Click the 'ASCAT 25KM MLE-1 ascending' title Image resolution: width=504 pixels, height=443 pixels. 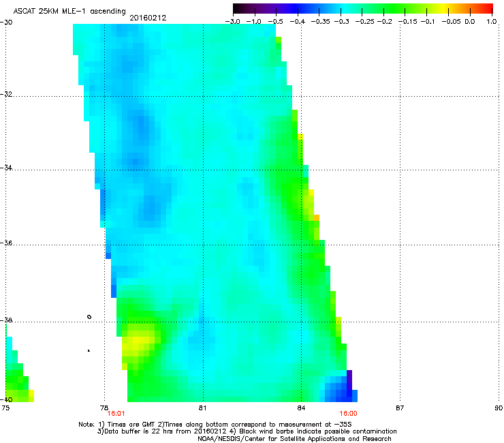pyautogui.click(x=69, y=12)
